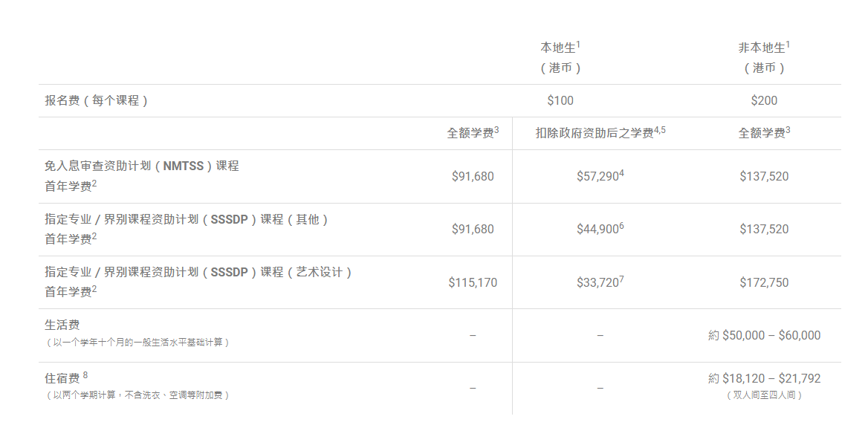
Task: Click the $172,750 non-local tuition value
Action: pyautogui.click(x=764, y=282)
